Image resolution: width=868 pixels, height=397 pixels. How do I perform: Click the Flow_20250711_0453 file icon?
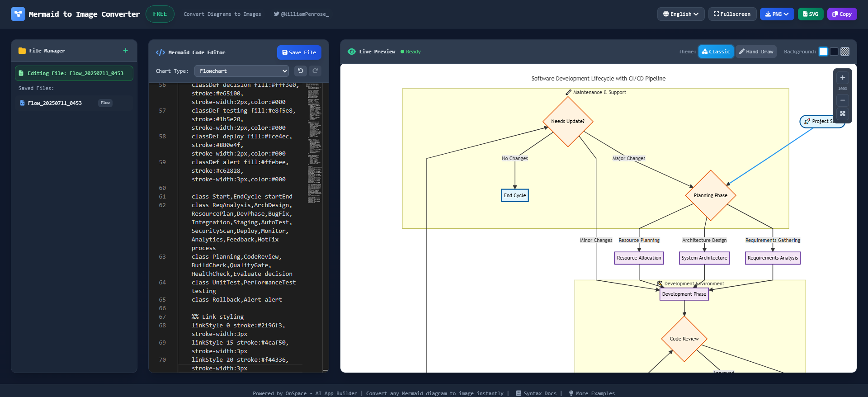pos(22,103)
